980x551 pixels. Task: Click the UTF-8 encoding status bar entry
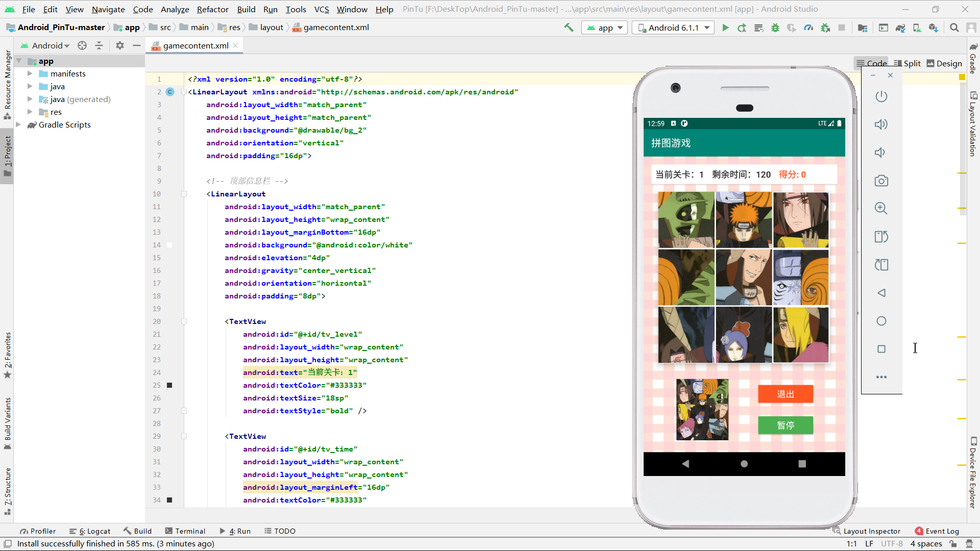892,544
